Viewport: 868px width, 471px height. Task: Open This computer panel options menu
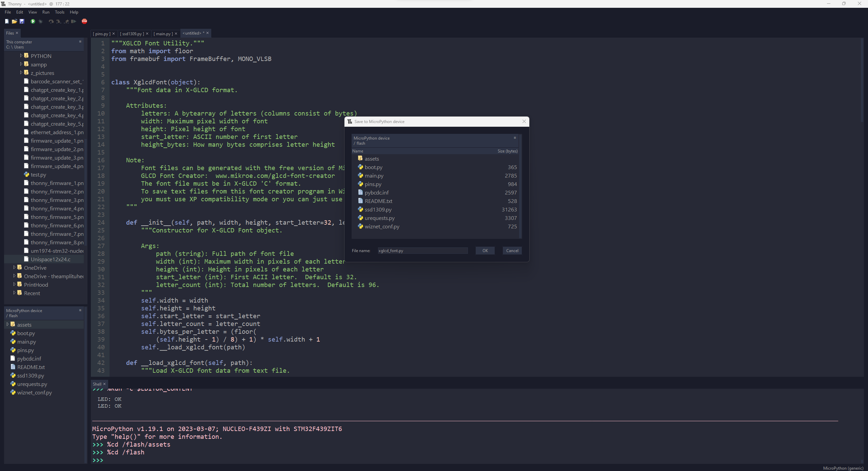(80, 41)
